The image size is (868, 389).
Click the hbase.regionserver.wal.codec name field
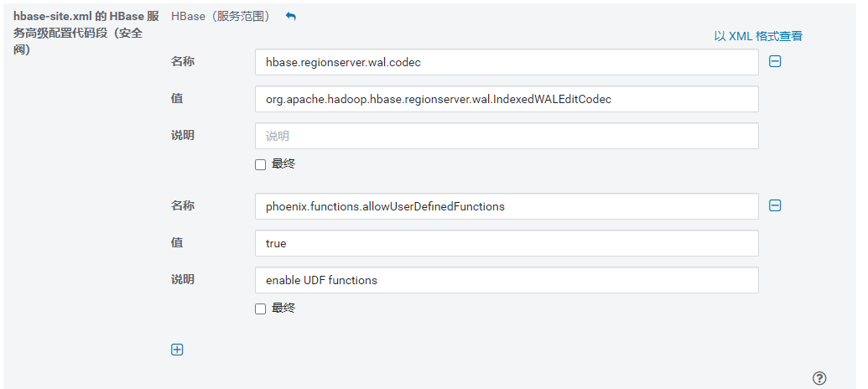[507, 62]
